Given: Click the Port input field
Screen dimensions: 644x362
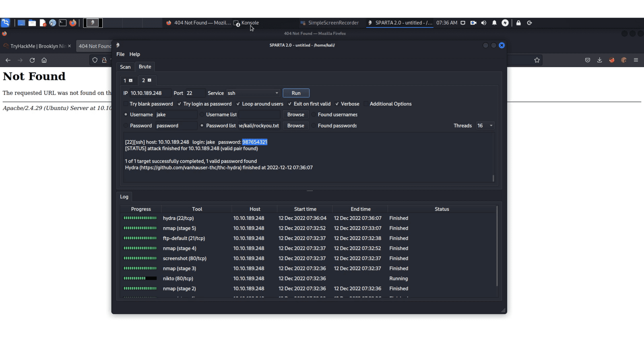Looking at the screenshot, I should tap(195, 93).
